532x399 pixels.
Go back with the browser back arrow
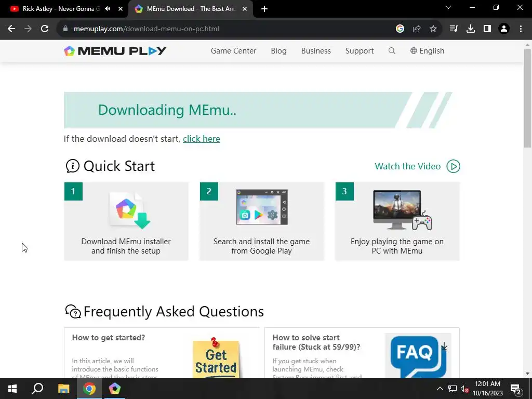click(x=11, y=29)
